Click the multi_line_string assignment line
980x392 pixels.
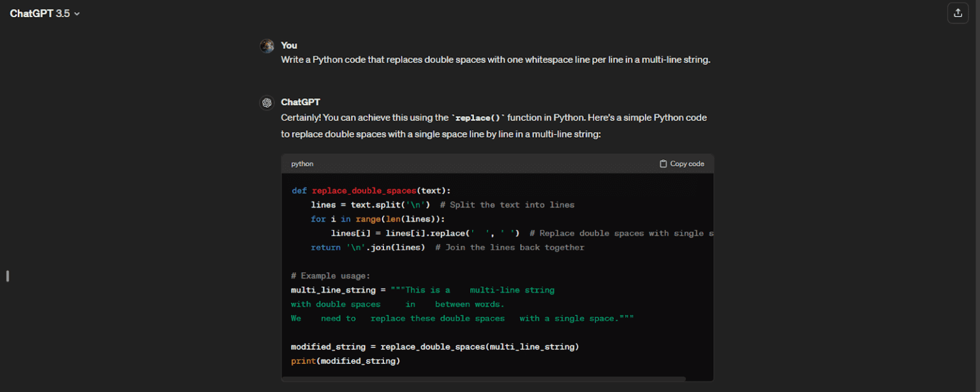422,290
